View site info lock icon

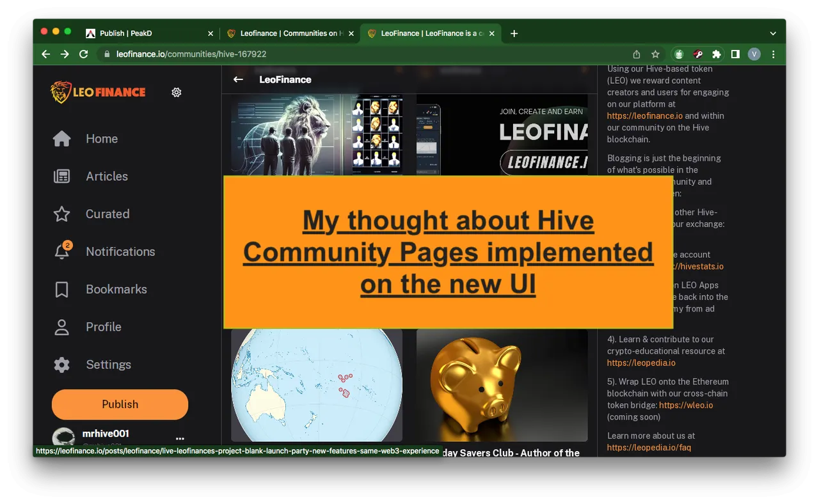[x=107, y=54]
